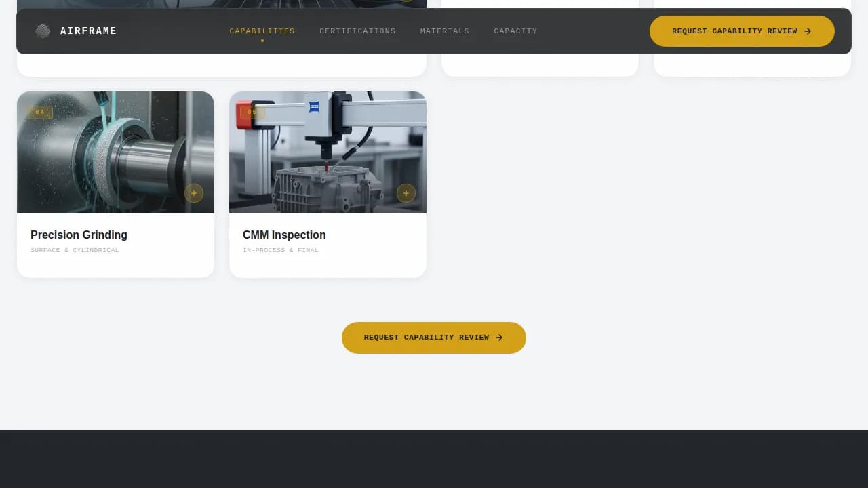Open the Certifications section
The height and width of the screenshot is (488, 868).
(357, 30)
